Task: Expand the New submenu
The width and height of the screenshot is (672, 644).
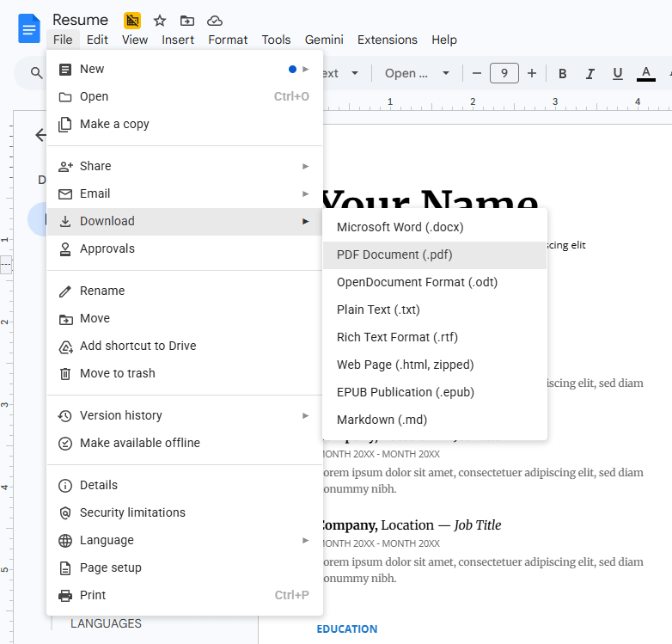Action: [x=185, y=69]
